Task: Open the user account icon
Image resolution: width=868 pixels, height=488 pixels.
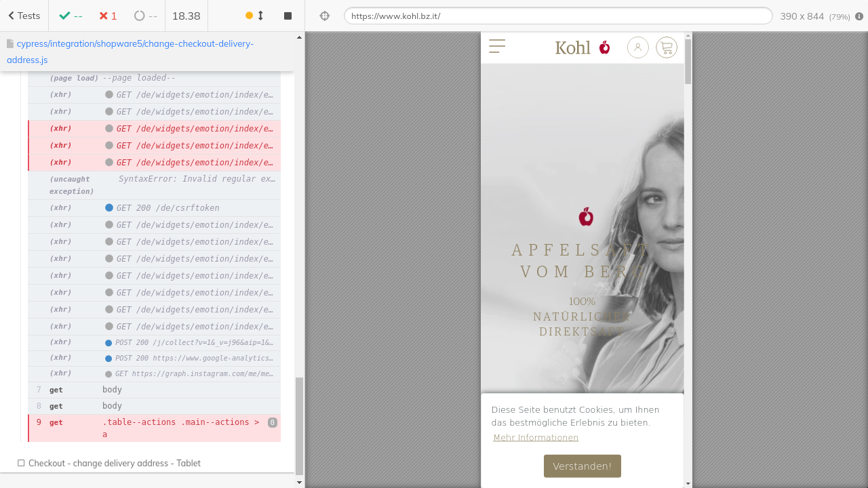Action: (637, 47)
